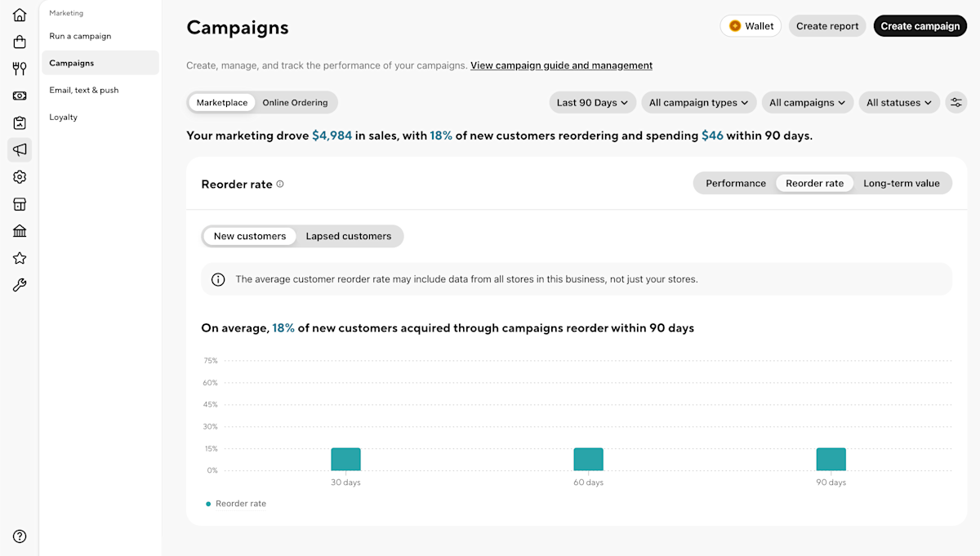
Task: Select Lapsed customers segment
Action: pos(349,236)
